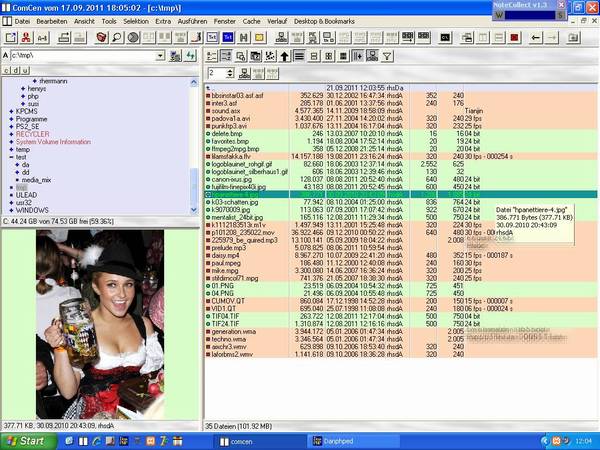Toggle the column-insert button with plus
The image size is (600, 450).
click(x=357, y=57)
